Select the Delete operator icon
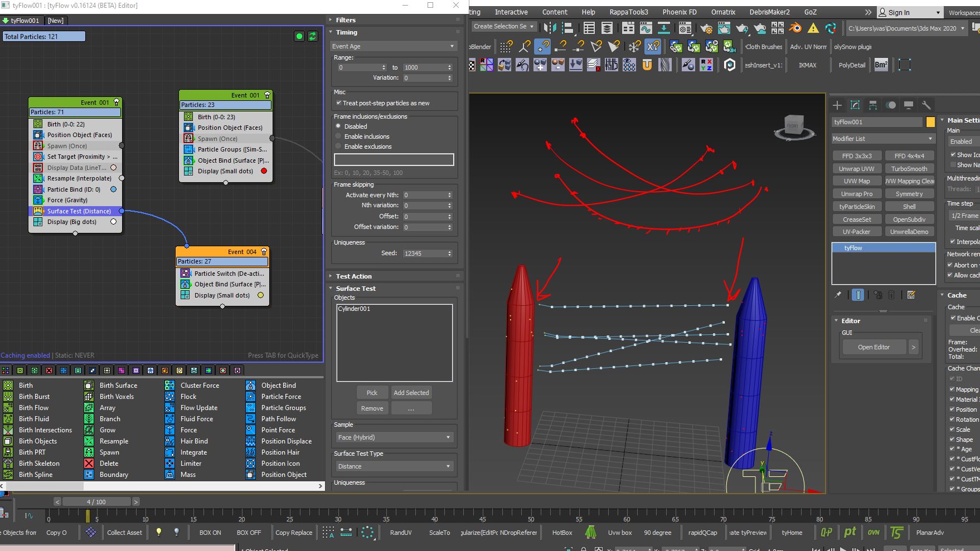Viewport: 980px width, 551px height. pos(89,464)
